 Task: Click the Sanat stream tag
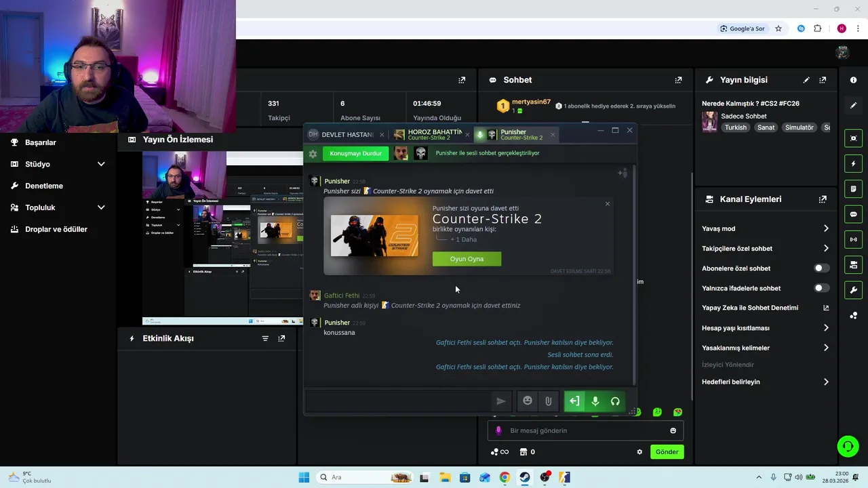[x=766, y=127]
